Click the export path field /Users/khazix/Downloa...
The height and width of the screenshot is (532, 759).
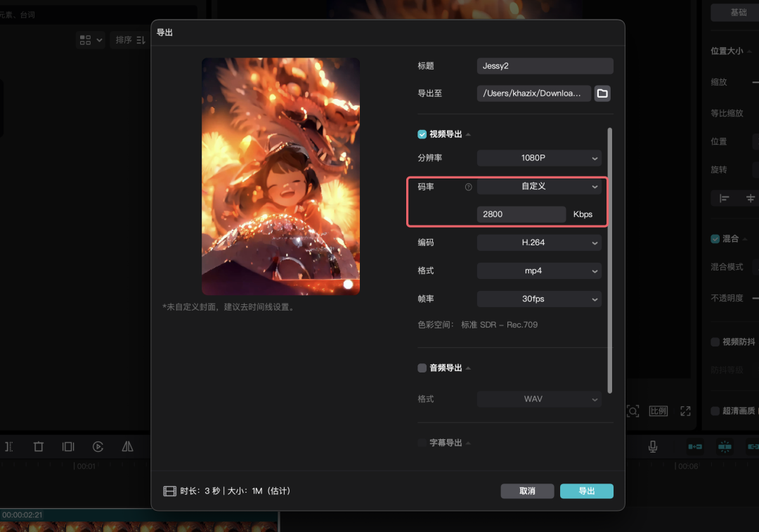534,93
